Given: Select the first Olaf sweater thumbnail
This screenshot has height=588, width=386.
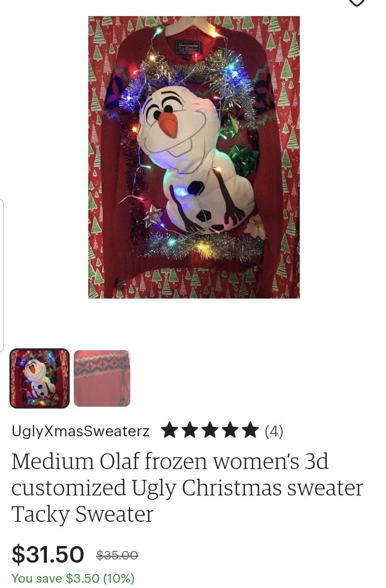Looking at the screenshot, I should coord(39,378).
